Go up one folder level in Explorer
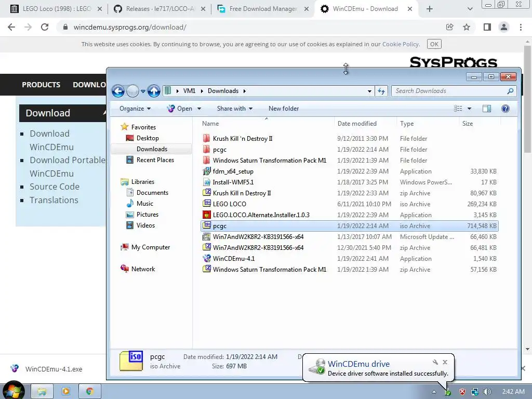The height and width of the screenshot is (399, 532). click(154, 91)
